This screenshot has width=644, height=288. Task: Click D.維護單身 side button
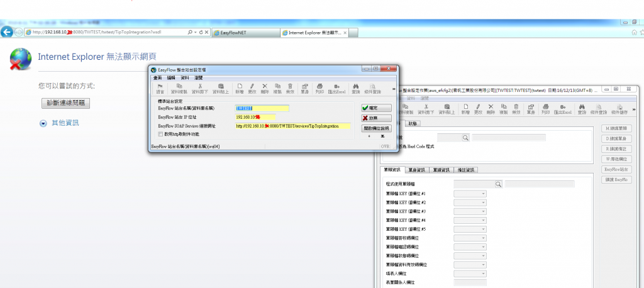point(616,138)
